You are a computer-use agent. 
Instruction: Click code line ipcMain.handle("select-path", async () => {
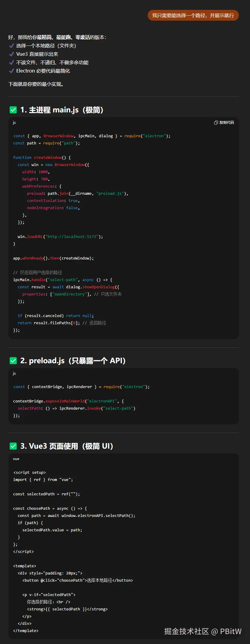pos(63,280)
